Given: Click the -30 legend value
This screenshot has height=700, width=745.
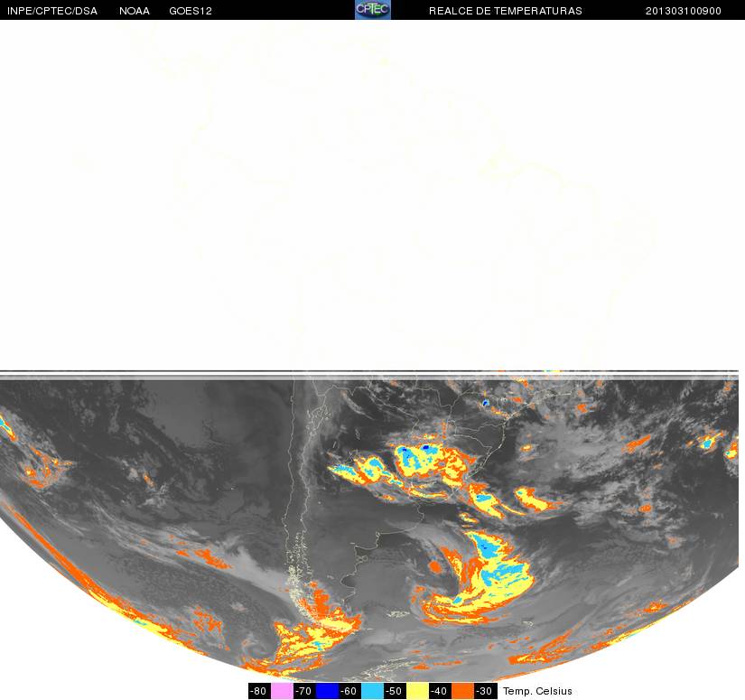Looking at the screenshot, I should coord(485,691).
